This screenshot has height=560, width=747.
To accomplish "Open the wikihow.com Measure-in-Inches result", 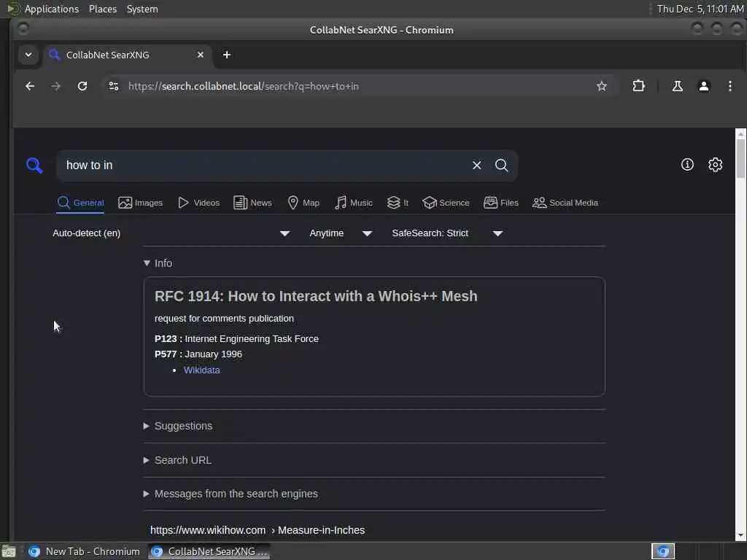I will click(x=258, y=531).
